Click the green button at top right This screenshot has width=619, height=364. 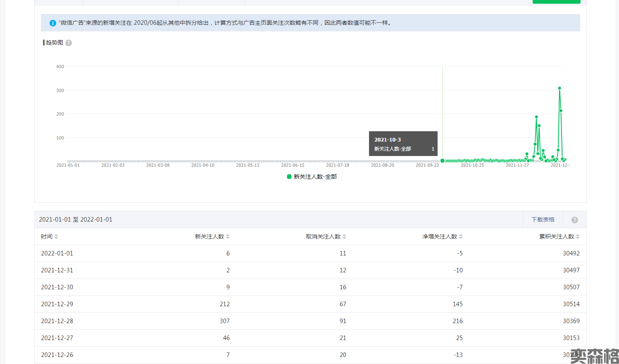[x=556, y=1]
